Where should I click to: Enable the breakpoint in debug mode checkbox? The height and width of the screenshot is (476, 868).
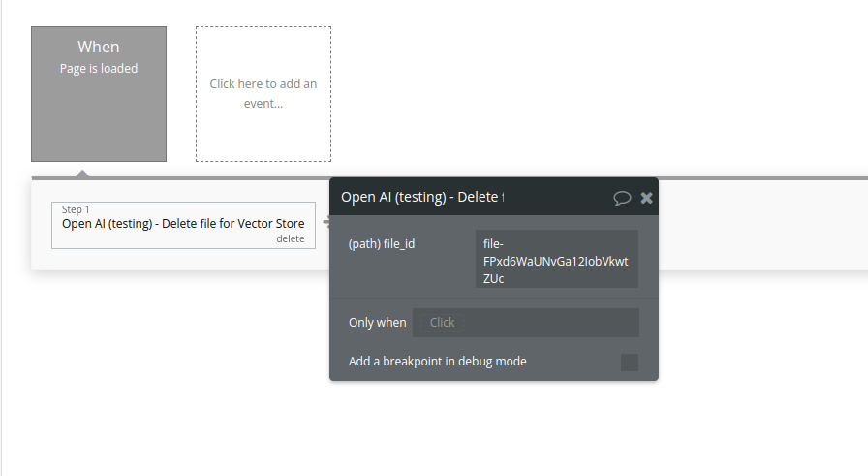click(x=630, y=363)
